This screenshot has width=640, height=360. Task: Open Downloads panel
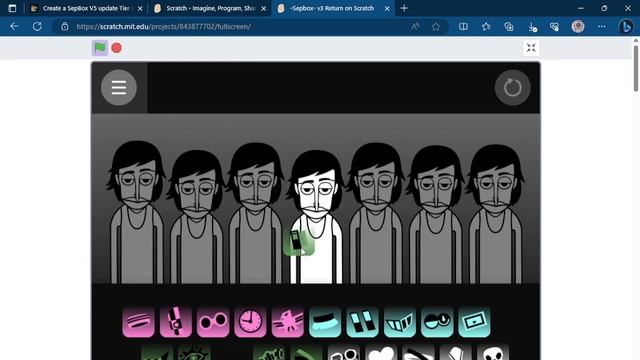pos(532,27)
